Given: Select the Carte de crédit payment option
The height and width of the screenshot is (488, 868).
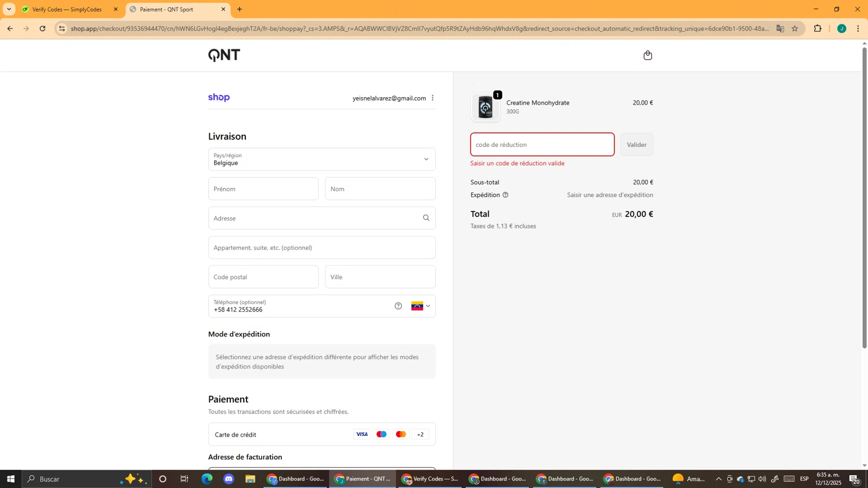Looking at the screenshot, I should [322, 434].
